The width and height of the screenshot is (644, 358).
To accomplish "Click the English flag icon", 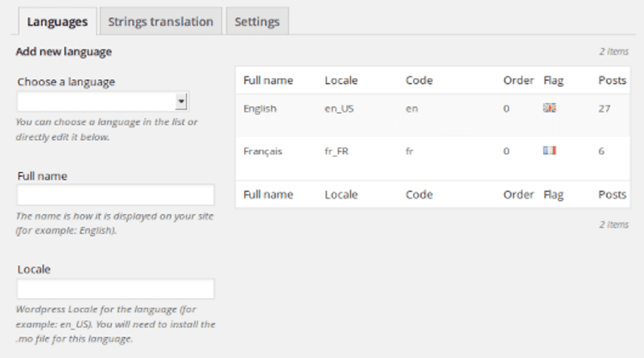I will coord(549,108).
